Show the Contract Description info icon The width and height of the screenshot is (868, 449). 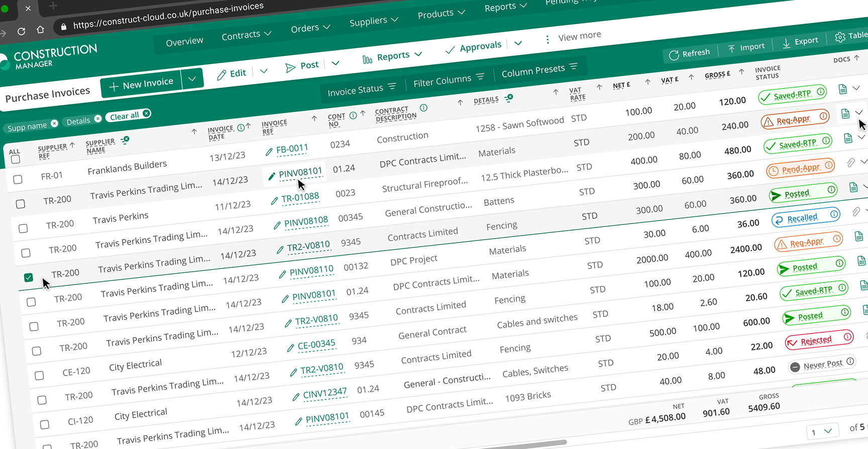(x=423, y=108)
